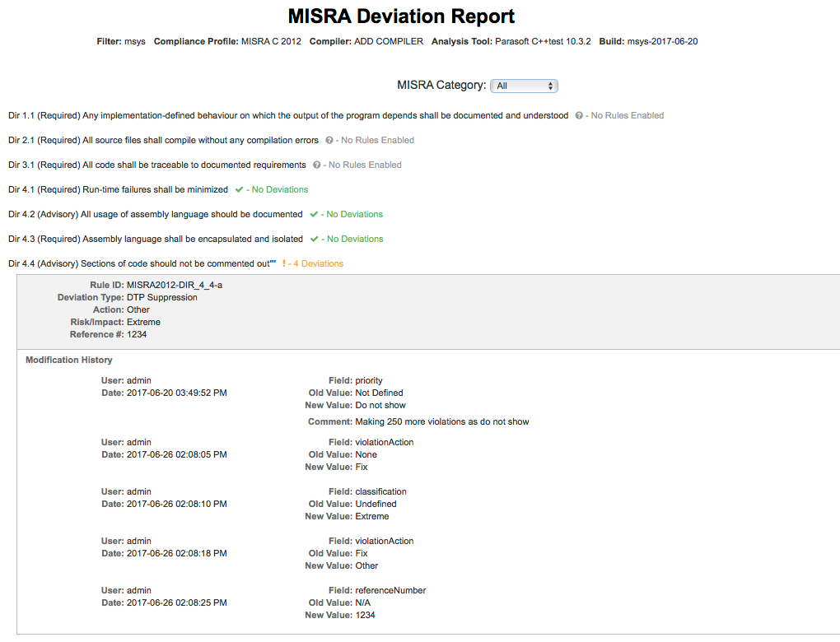Open the MISRA Category dropdown set to All
Viewport: 840px width, 642px height.
(524, 86)
